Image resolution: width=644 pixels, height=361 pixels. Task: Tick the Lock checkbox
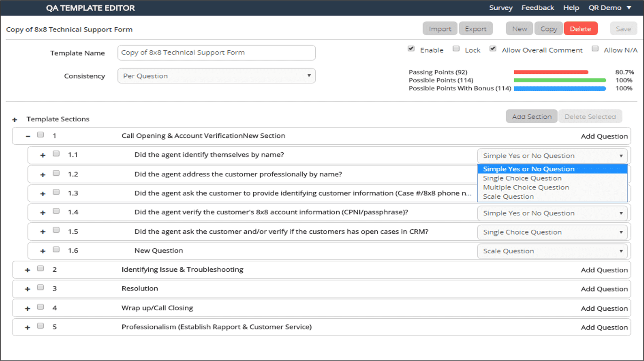(x=456, y=49)
